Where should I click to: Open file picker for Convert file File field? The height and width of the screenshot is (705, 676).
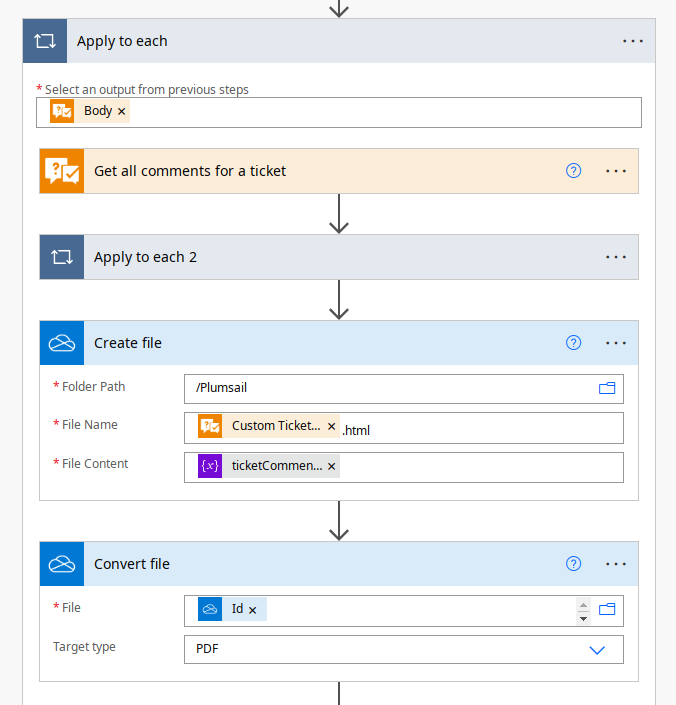tap(606, 609)
